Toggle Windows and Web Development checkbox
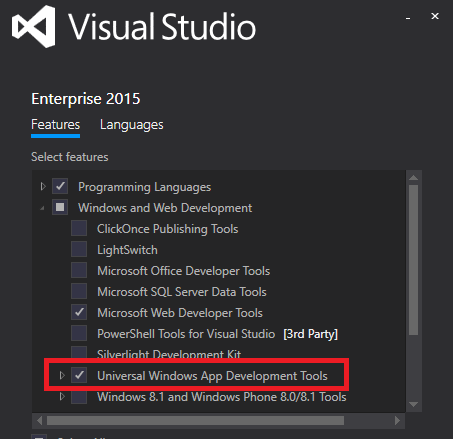This screenshot has height=439, width=453. click(60, 207)
